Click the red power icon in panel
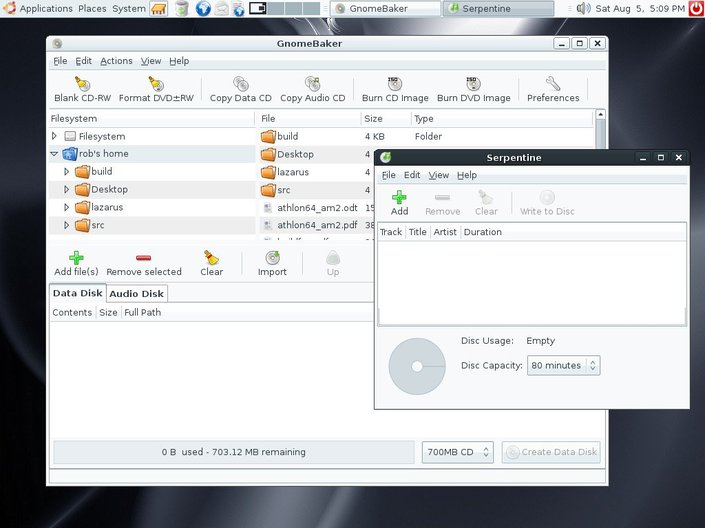 point(696,8)
